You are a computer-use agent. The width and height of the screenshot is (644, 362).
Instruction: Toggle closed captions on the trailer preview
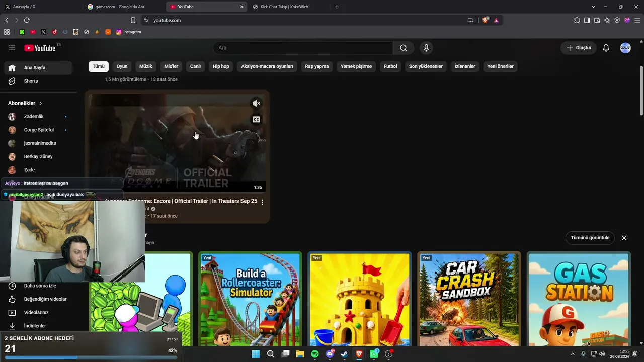[256, 119]
